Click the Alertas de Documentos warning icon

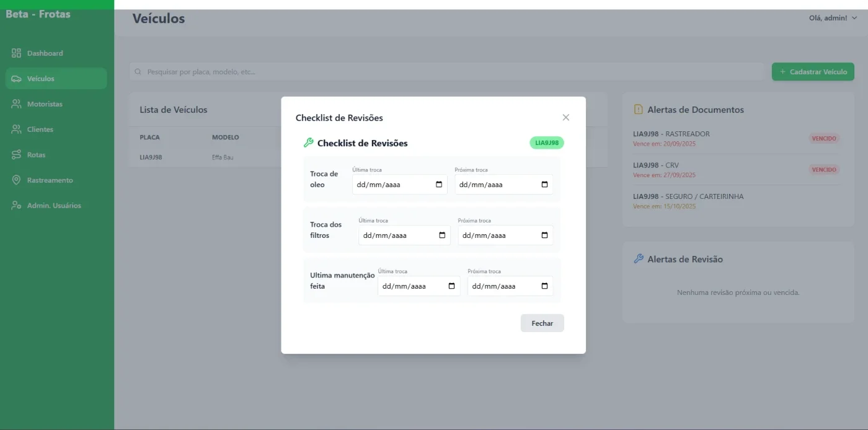pos(639,110)
